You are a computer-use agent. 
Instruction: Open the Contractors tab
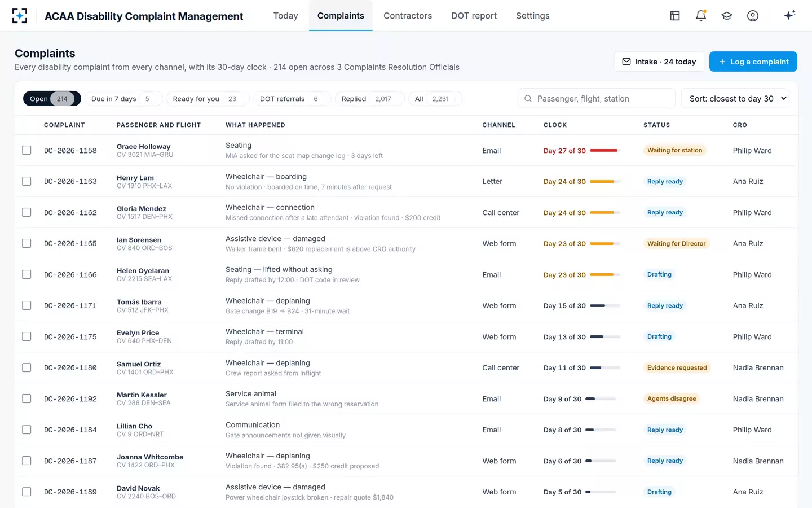pos(408,16)
